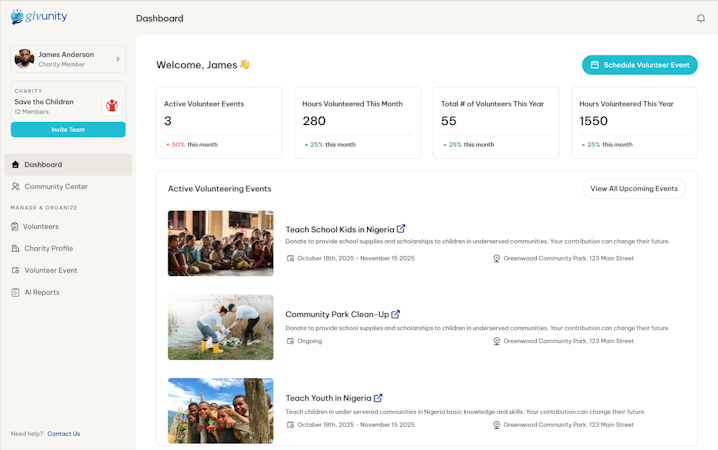Viewport: 718px width, 450px height.
Task: Click the notification bell icon
Action: [701, 18]
